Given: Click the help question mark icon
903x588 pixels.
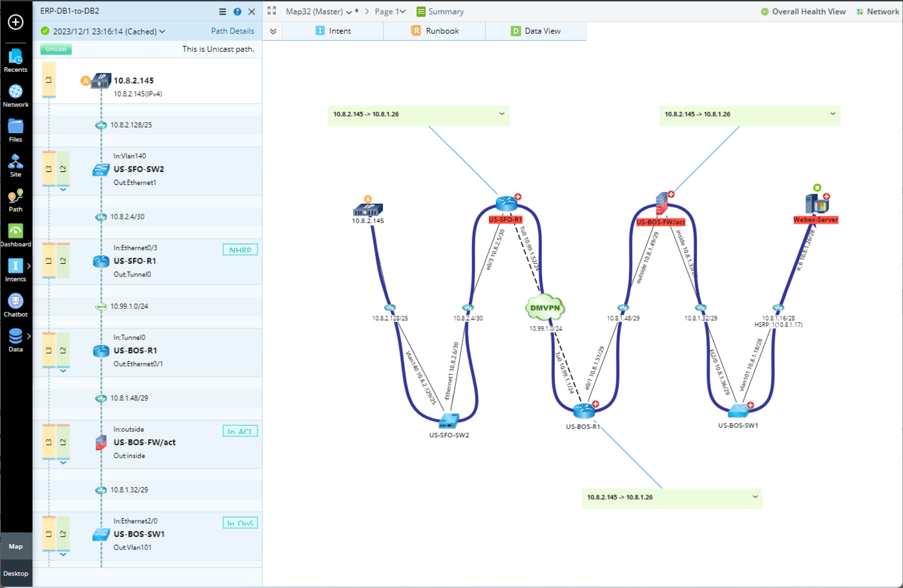Looking at the screenshot, I should [x=237, y=12].
